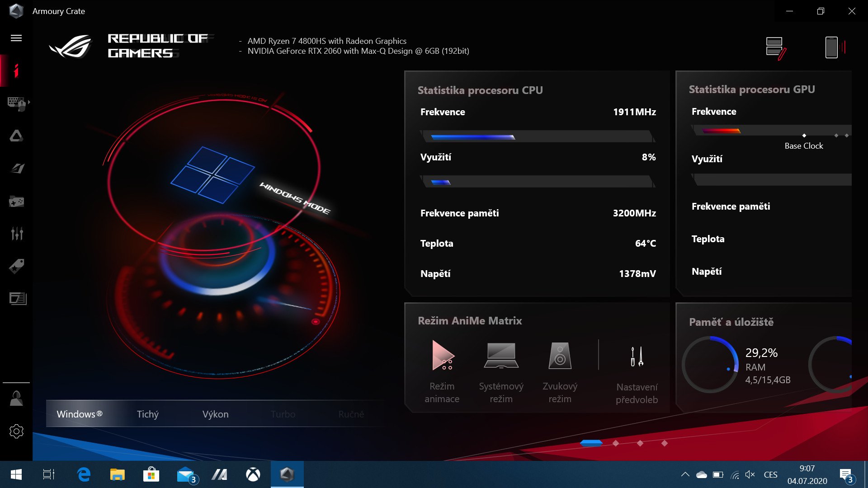
Task: Click the NVIDIA GeForce RTX 2060 text line
Action: (358, 51)
